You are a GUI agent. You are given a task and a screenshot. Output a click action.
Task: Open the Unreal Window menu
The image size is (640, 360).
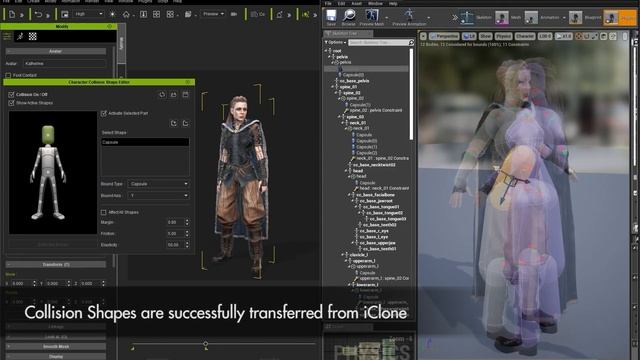375,3
